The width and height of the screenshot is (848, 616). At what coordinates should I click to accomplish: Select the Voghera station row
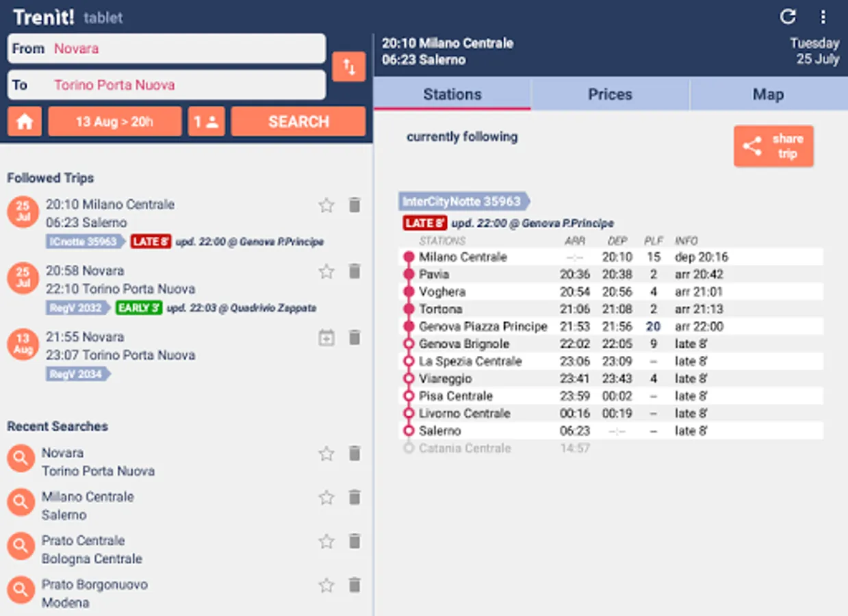611,292
